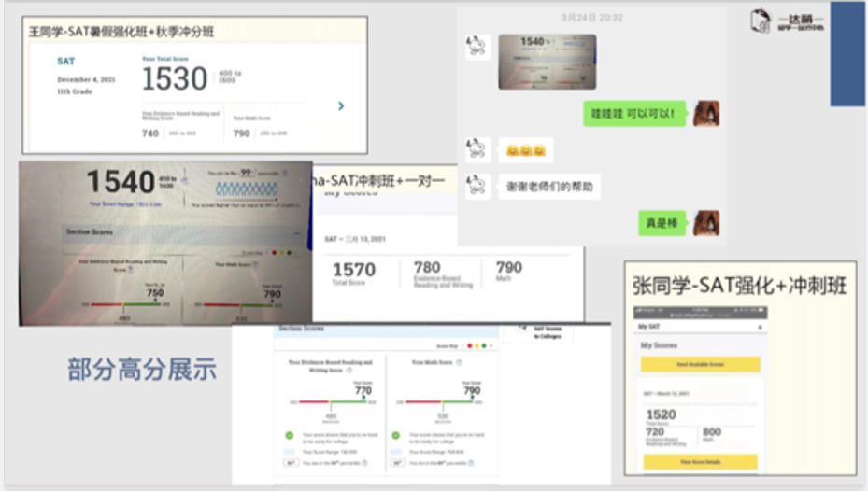The image size is (868, 491).
Task: Close the My SAT panel with X
Action: point(760,328)
